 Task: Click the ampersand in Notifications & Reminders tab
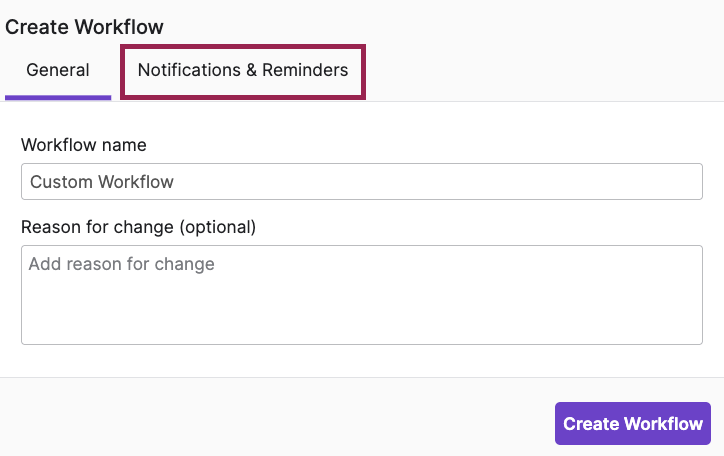coord(251,70)
